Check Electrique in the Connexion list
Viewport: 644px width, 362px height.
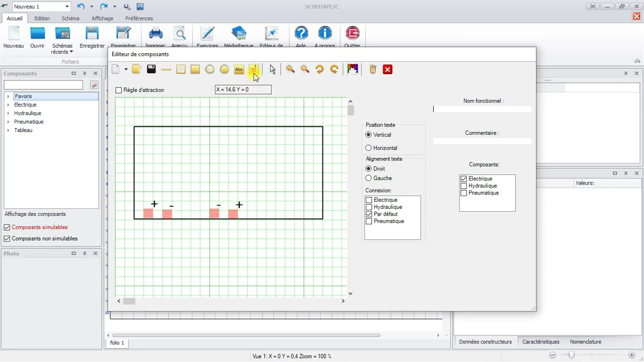369,200
